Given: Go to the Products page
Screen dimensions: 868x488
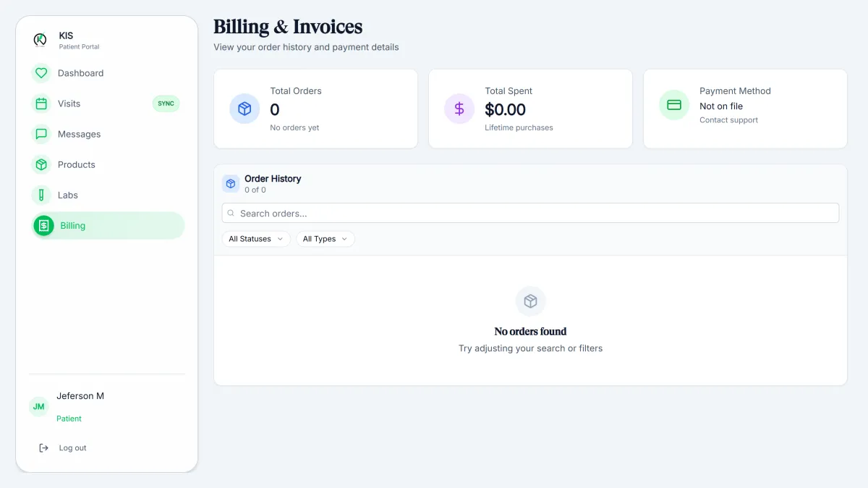Looking at the screenshot, I should (x=77, y=164).
